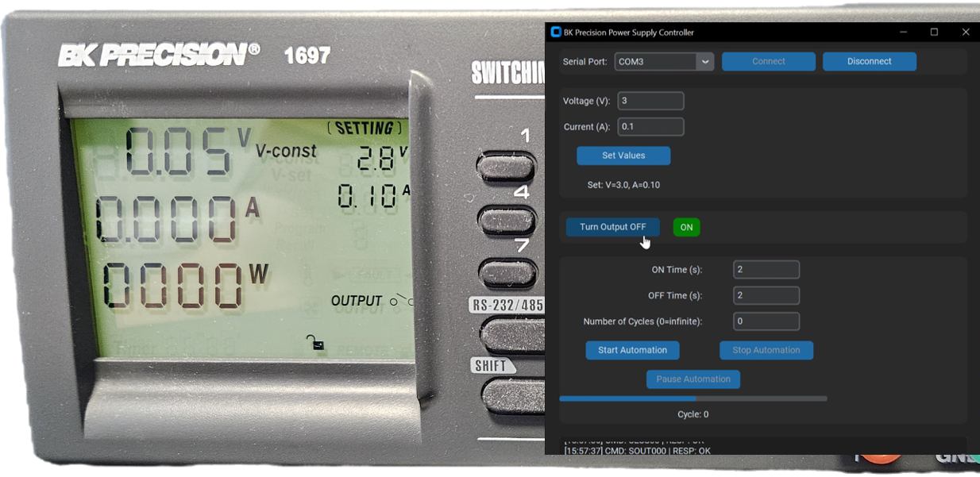The height and width of the screenshot is (477, 980).
Task: Click the Connect button
Action: pos(769,61)
